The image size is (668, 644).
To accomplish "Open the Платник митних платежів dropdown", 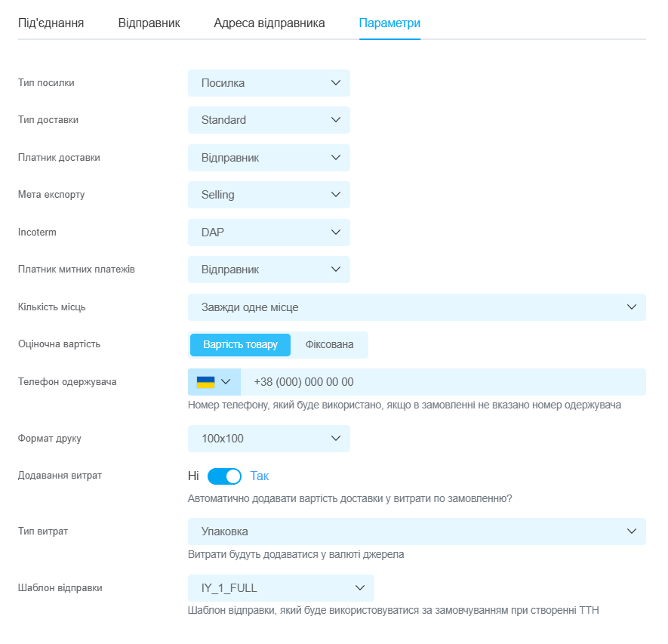I will (268, 270).
